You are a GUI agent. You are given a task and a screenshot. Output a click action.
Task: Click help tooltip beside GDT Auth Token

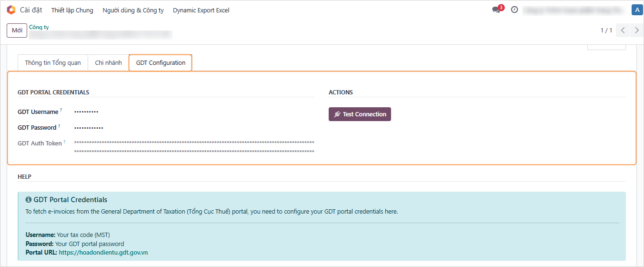pos(65,142)
